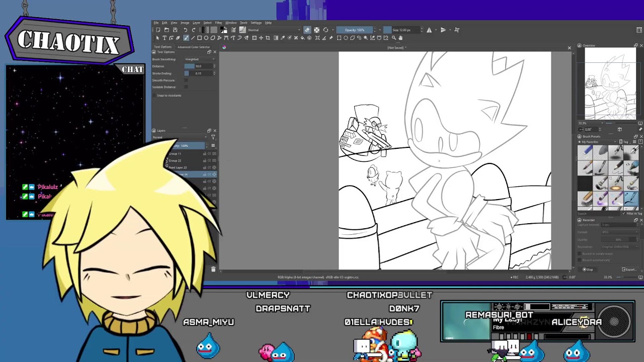Image resolution: width=644 pixels, height=362 pixels.
Task: Switch to Tool Options tab
Action: tap(163, 47)
